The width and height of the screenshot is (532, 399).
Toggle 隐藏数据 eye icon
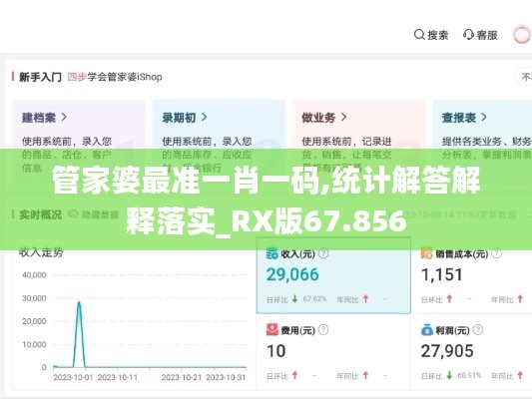73,214
